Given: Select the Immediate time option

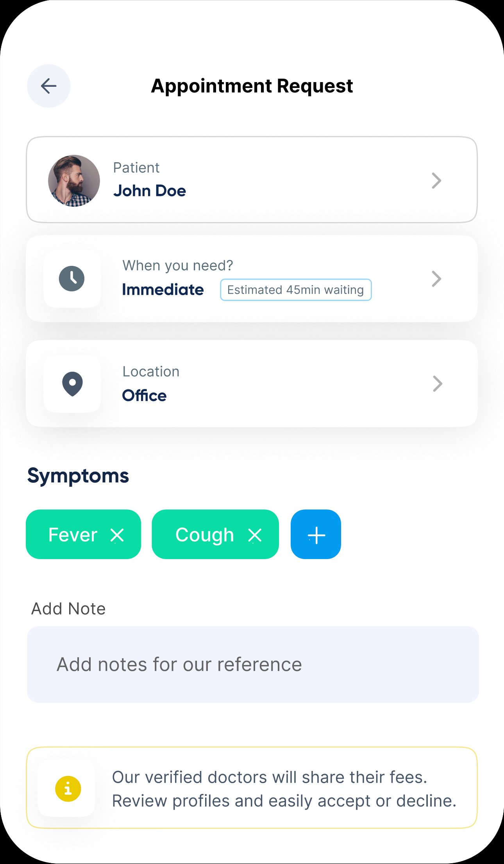Looking at the screenshot, I should pos(163,290).
